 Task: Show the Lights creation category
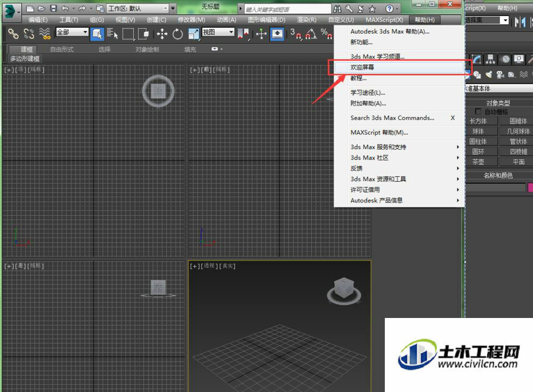[x=488, y=75]
